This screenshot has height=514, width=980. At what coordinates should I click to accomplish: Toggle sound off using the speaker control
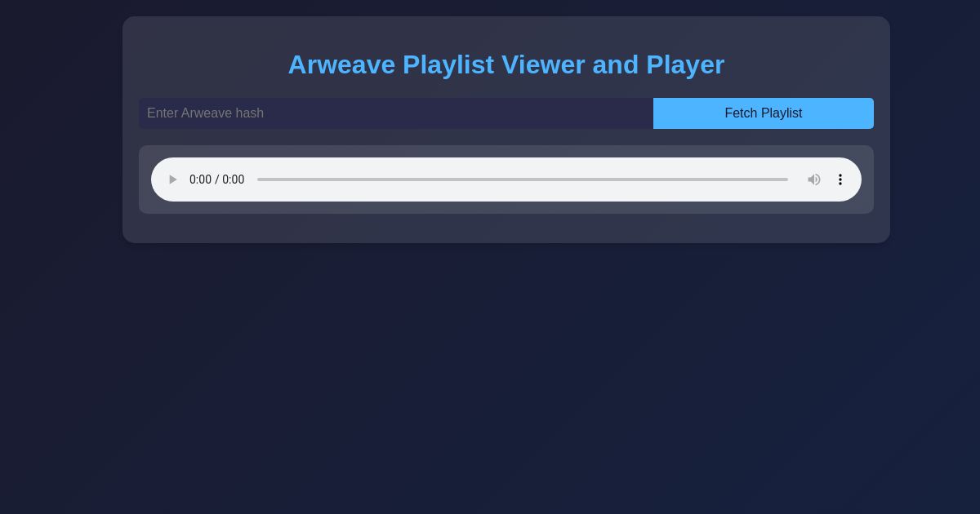pyautogui.click(x=814, y=179)
